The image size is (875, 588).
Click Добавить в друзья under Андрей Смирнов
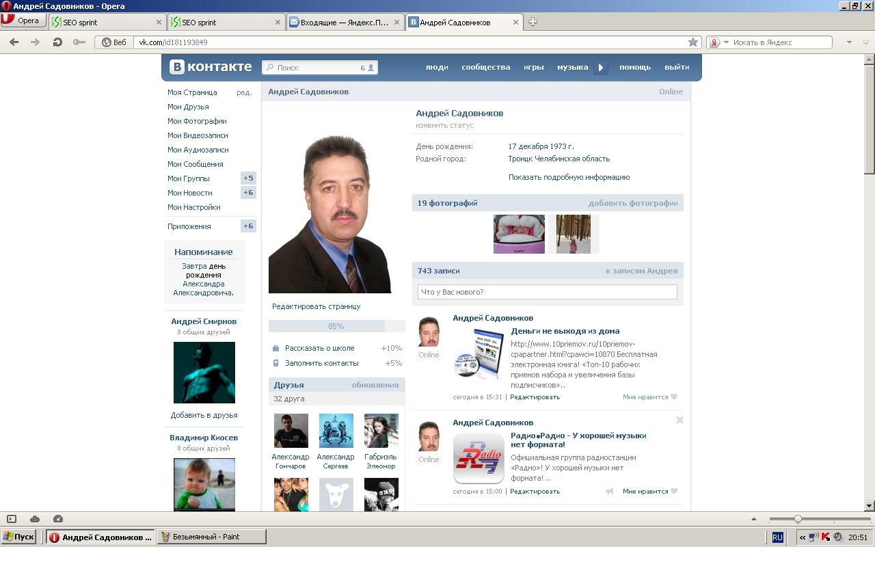[204, 415]
